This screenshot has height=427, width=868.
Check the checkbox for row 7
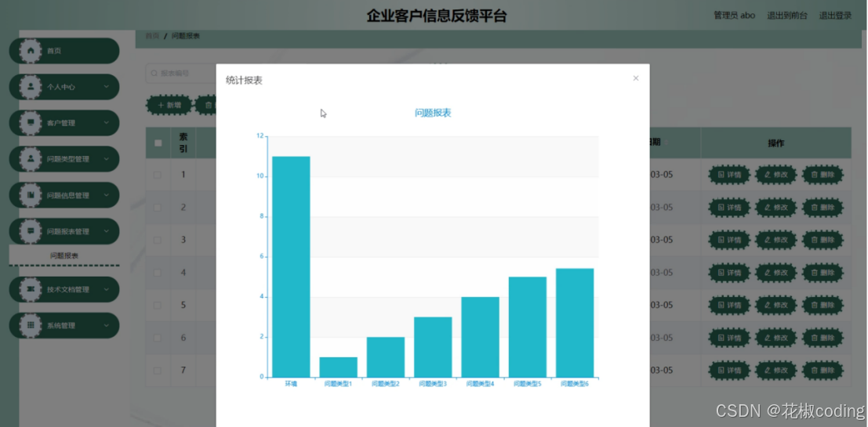tap(158, 371)
